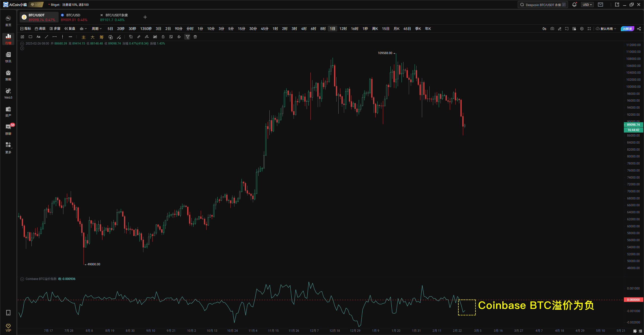Click the AI解读 button

click(627, 29)
